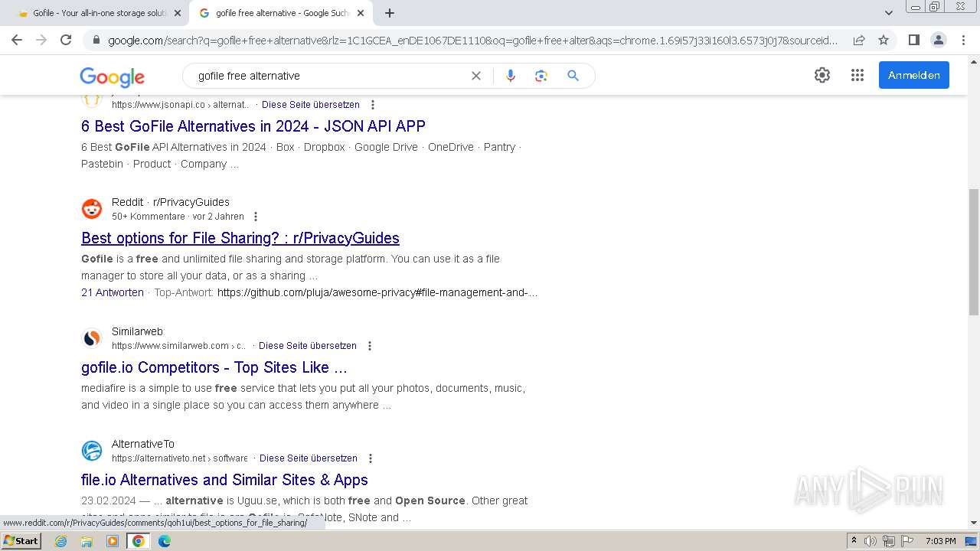Open more options for Reddit result
Screen dimensions: 980x551
[x=256, y=217]
